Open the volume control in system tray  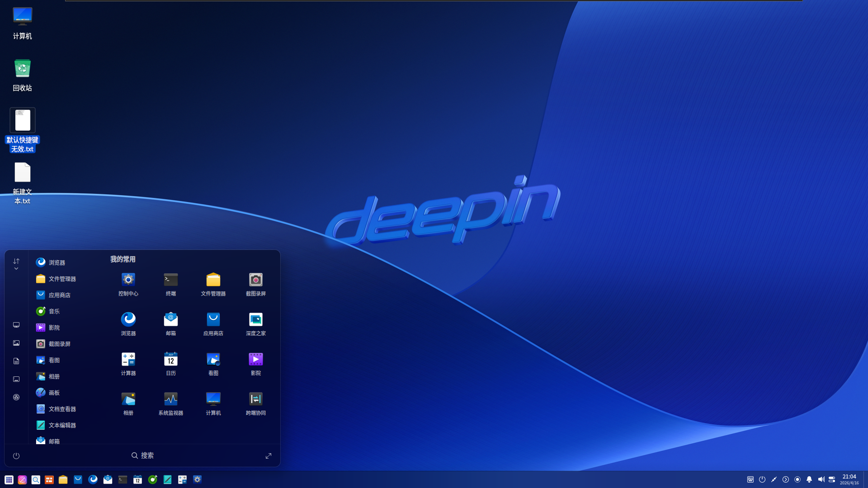(x=821, y=480)
